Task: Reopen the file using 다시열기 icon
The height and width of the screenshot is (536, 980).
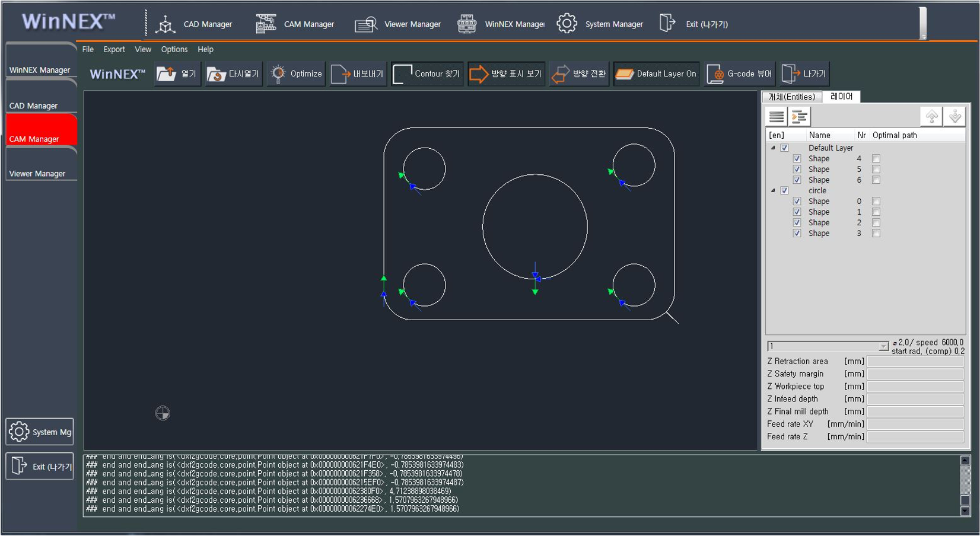Action: 217,74
